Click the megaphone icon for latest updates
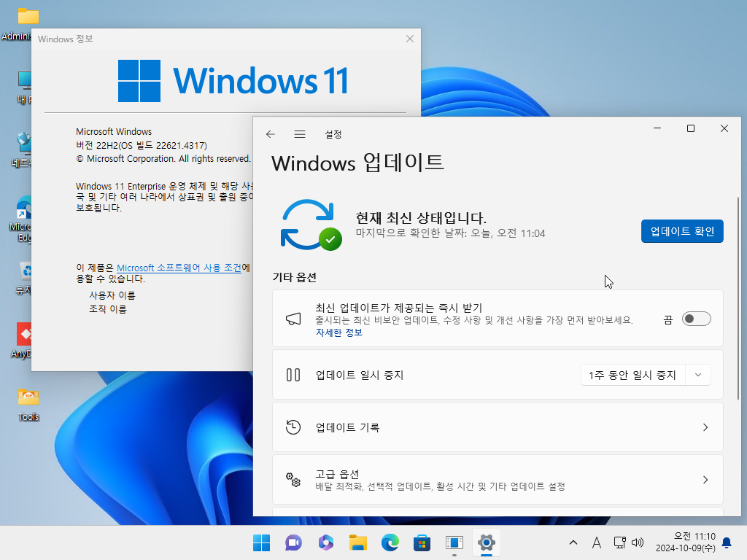 point(293,319)
